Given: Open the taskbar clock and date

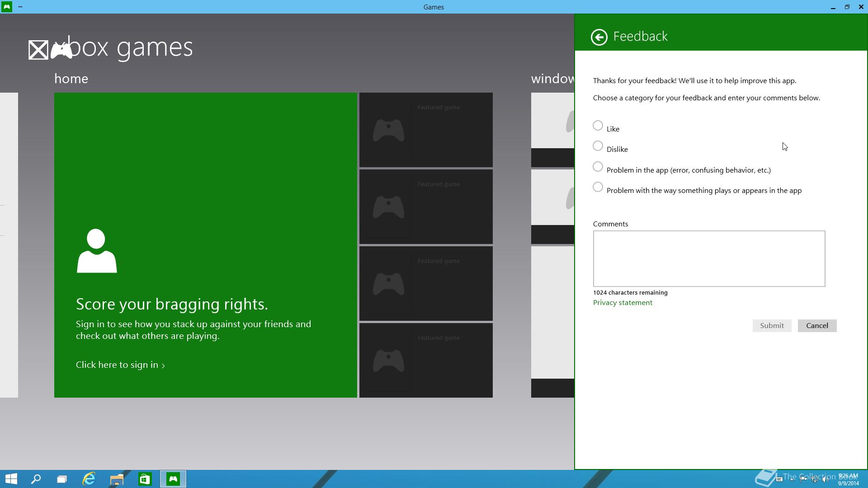Looking at the screenshot, I should (848, 479).
